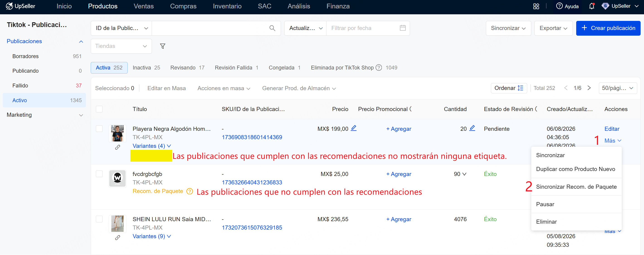644x255 pixels.
Task: Open Acciones en masa dropdown
Action: (224, 88)
